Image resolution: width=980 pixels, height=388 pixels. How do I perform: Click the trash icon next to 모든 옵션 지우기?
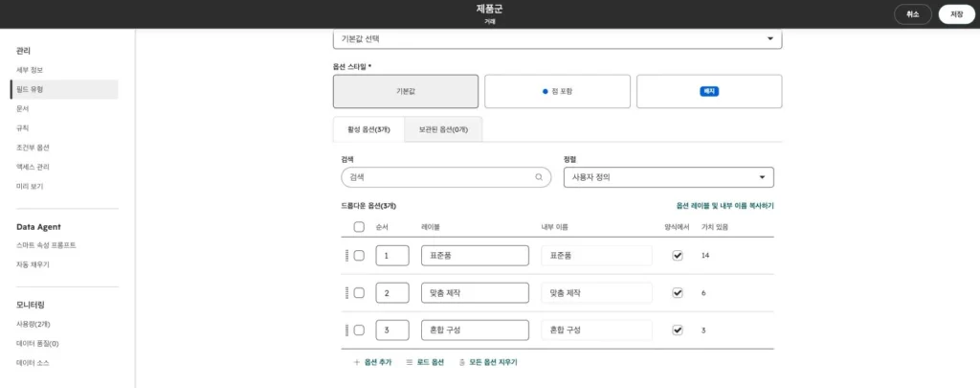point(462,362)
